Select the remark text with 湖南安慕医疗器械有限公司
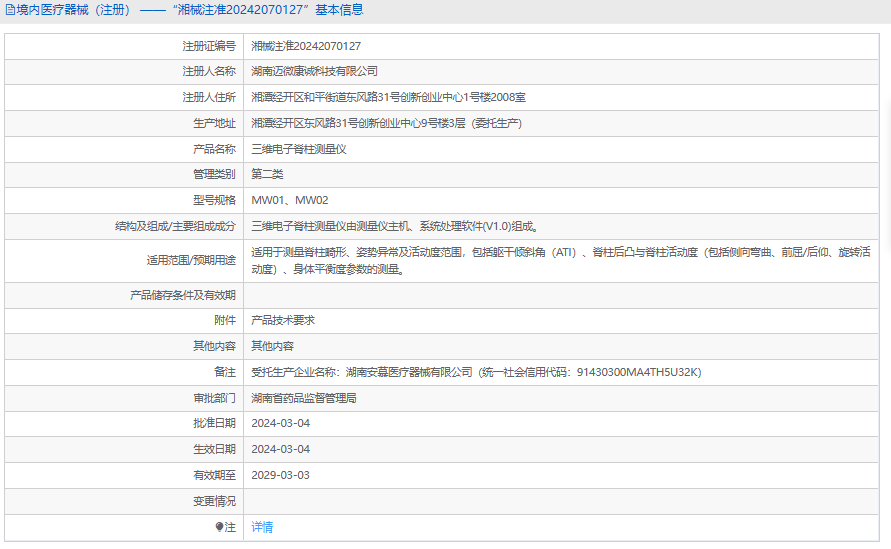The height and width of the screenshot is (549, 891). click(x=476, y=372)
